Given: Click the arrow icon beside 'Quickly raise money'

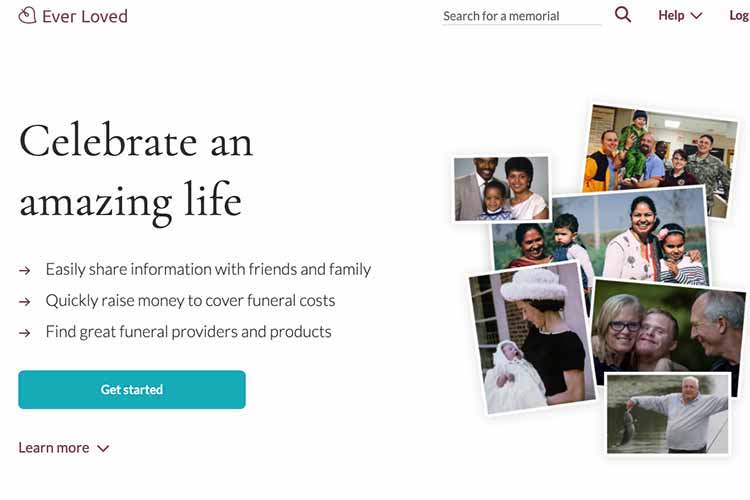Looking at the screenshot, I should [24, 302].
